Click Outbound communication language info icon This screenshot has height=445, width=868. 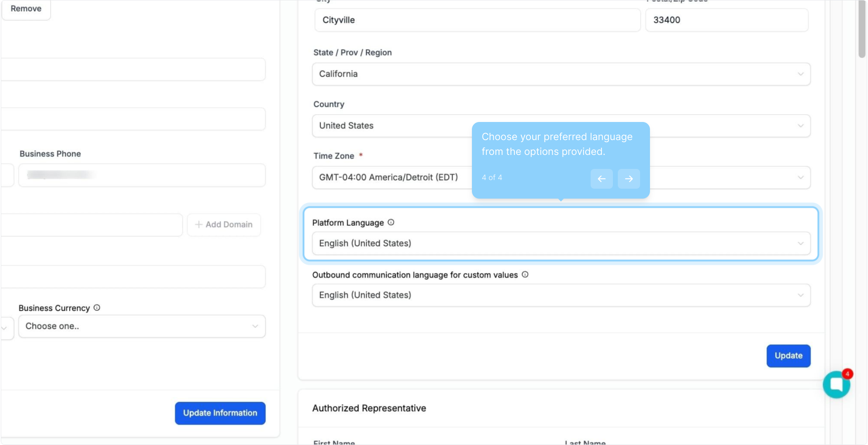[525, 274]
